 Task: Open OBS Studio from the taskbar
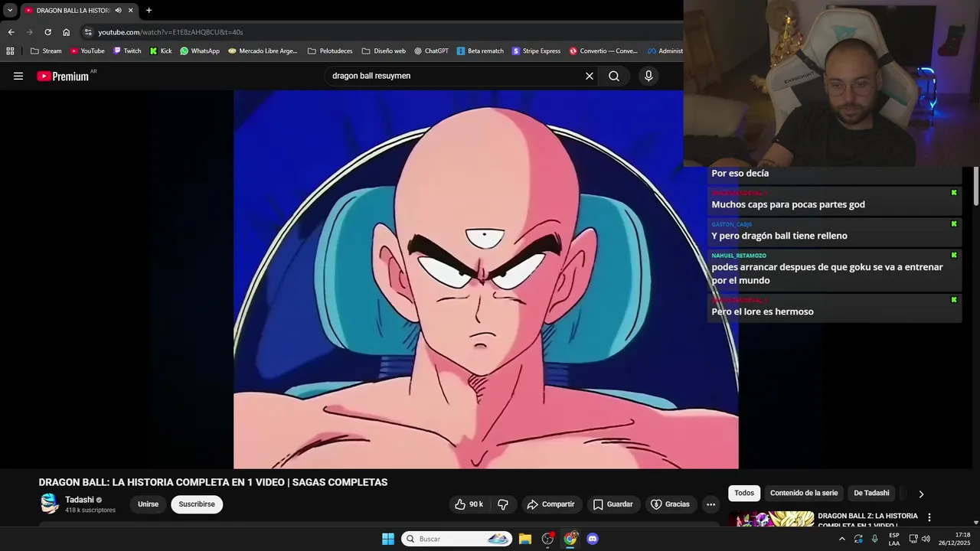[x=547, y=539]
